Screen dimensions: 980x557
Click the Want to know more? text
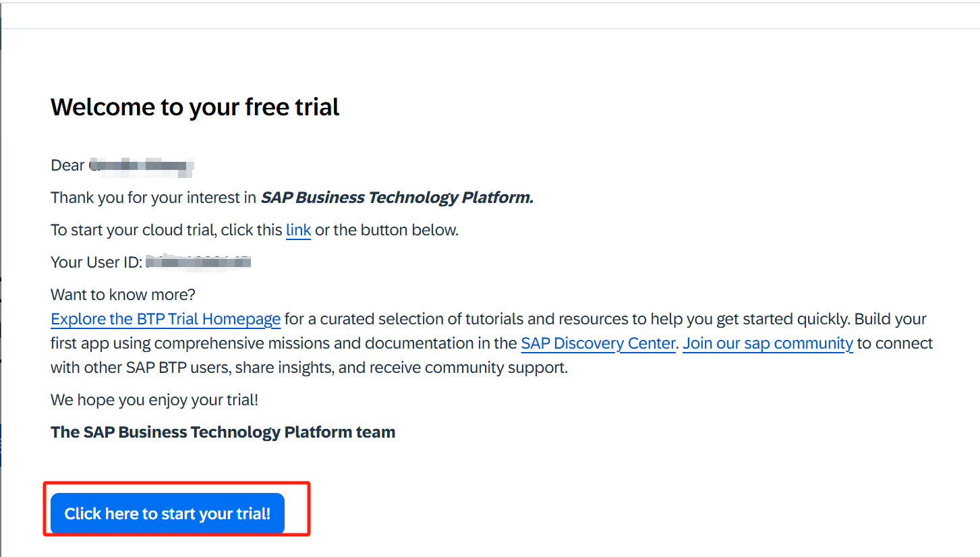click(123, 295)
